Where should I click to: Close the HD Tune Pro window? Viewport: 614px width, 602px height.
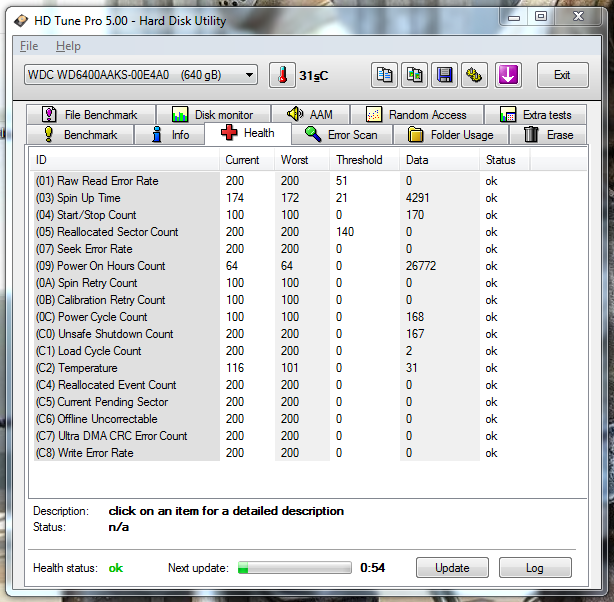click(578, 16)
